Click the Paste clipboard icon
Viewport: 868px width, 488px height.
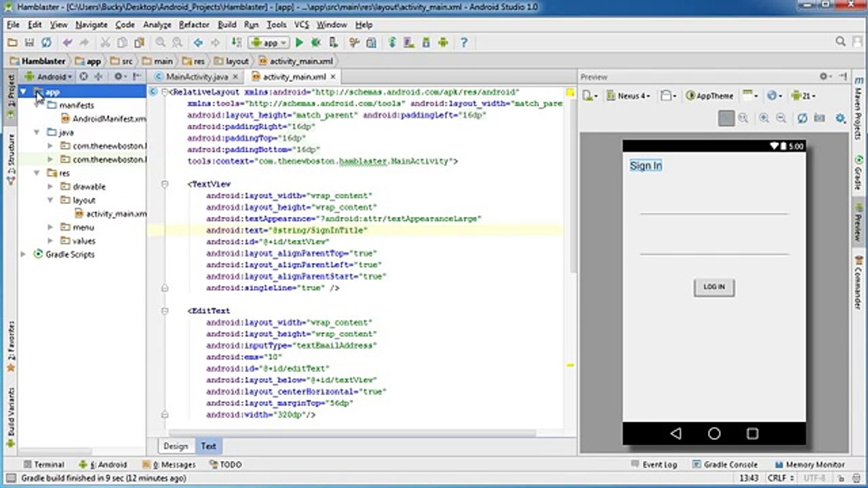139,43
